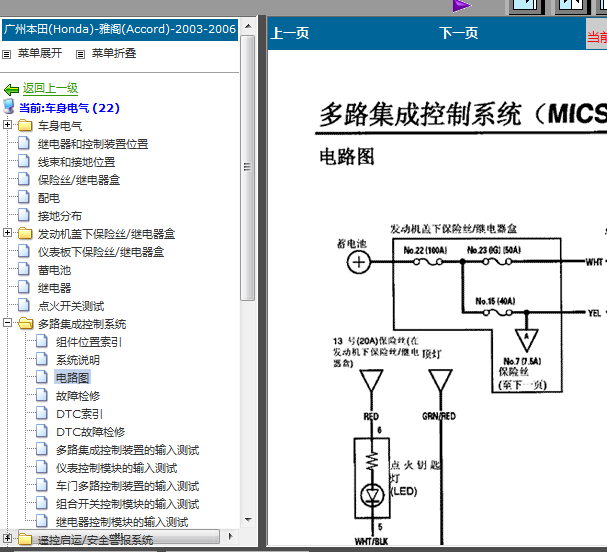Click 多路集成控制系统 open folder icon
Screen dimensions: 607x552
(x=26, y=323)
